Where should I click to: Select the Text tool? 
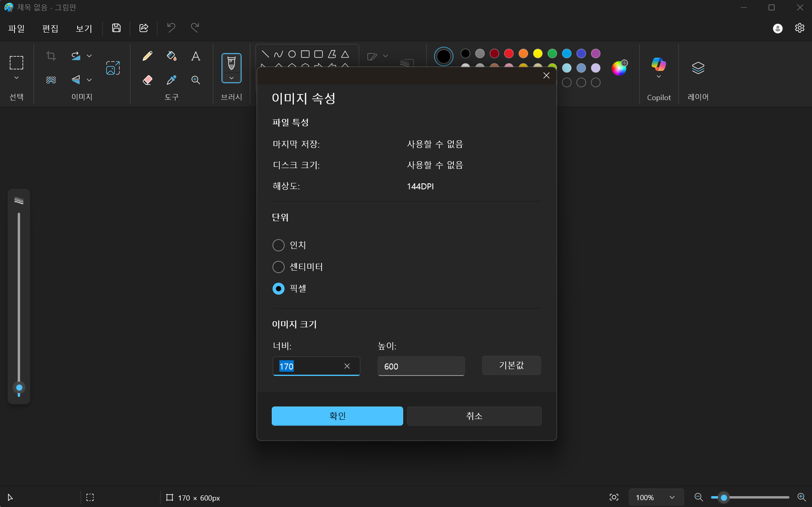(196, 56)
